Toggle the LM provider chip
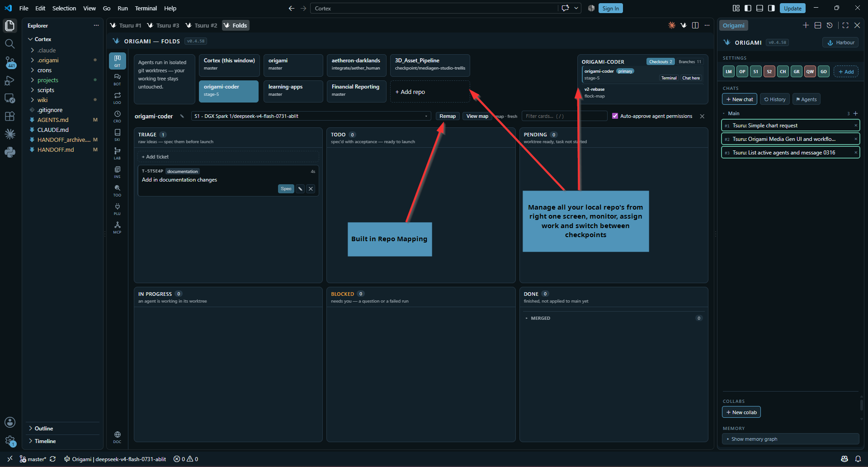 729,71
